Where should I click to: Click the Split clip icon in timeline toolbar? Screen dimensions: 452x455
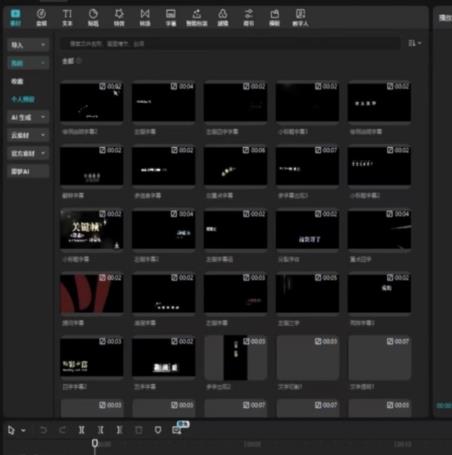tap(81, 430)
